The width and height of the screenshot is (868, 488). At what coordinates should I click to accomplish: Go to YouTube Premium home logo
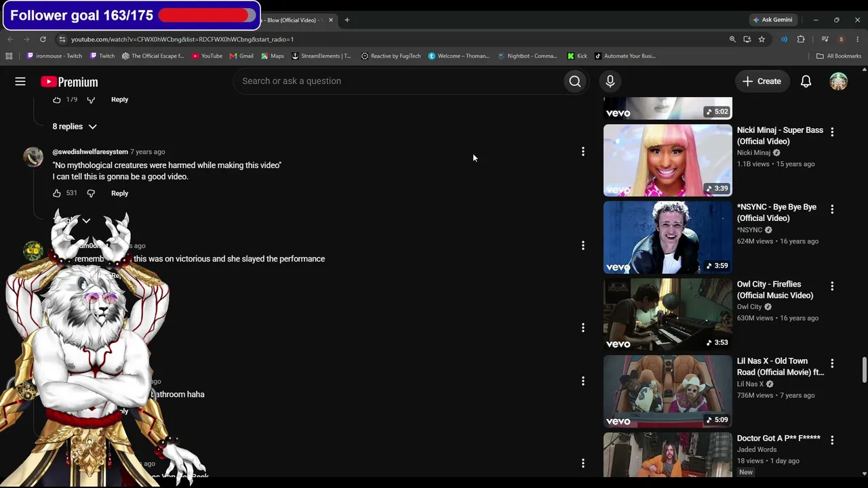pos(69,82)
